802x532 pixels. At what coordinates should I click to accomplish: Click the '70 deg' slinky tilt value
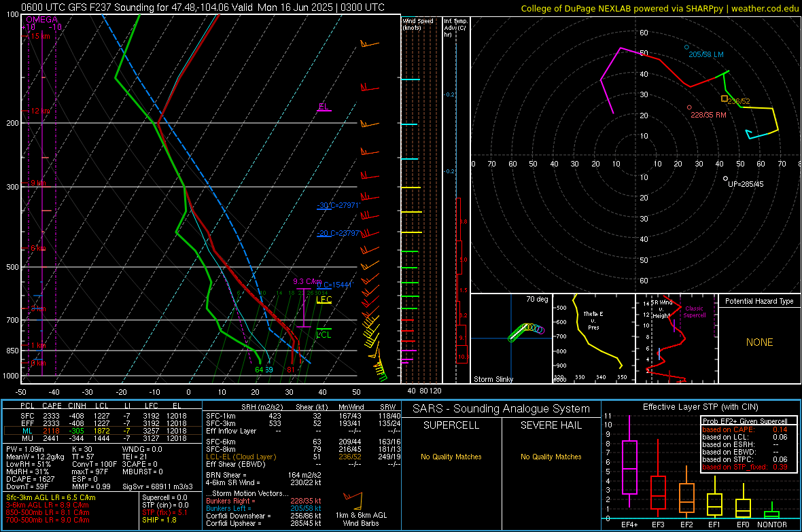pyautogui.click(x=537, y=299)
